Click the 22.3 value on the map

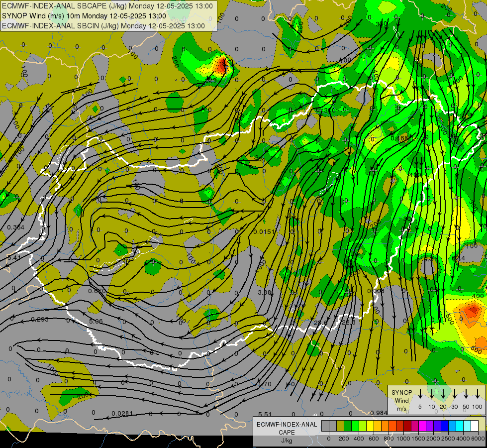click(x=349, y=322)
